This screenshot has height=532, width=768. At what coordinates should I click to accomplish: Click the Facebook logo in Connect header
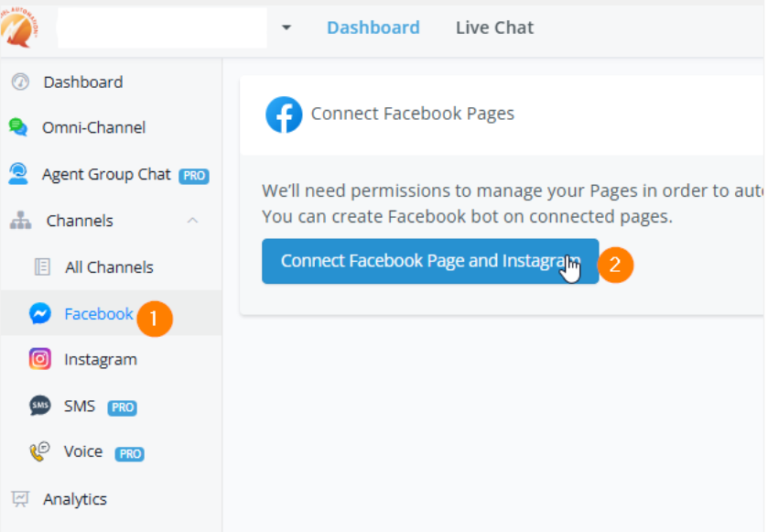(284, 114)
